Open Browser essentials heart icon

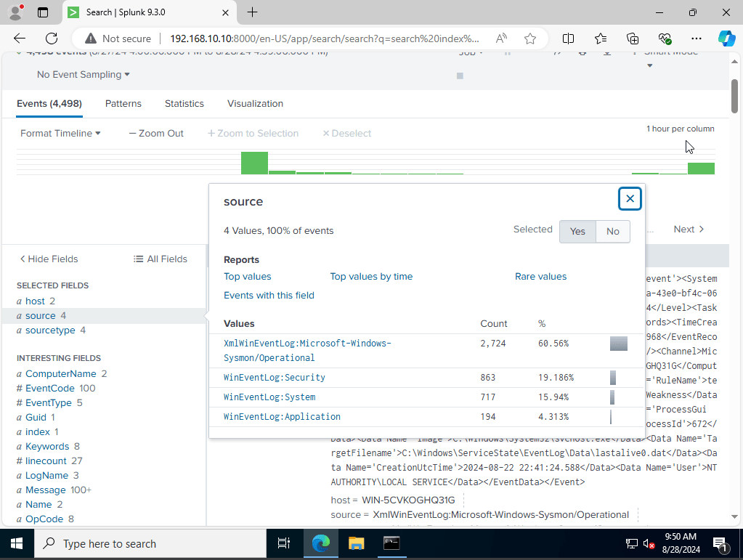pos(665,38)
